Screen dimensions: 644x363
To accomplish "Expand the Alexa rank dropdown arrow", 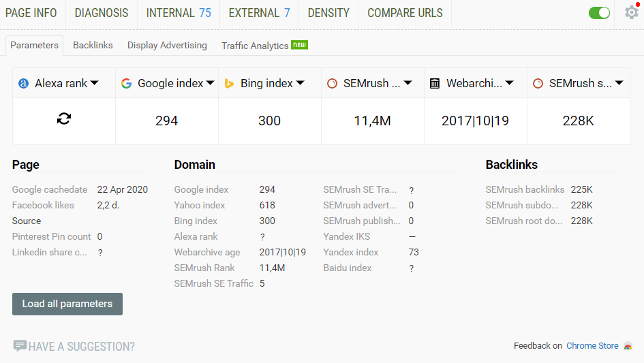I will coord(95,83).
